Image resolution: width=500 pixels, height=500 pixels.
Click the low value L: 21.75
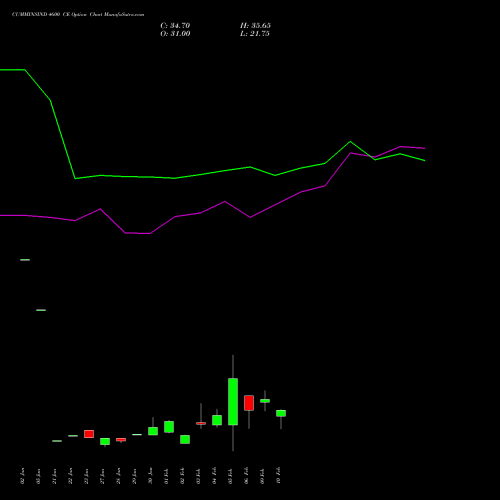point(255,34)
